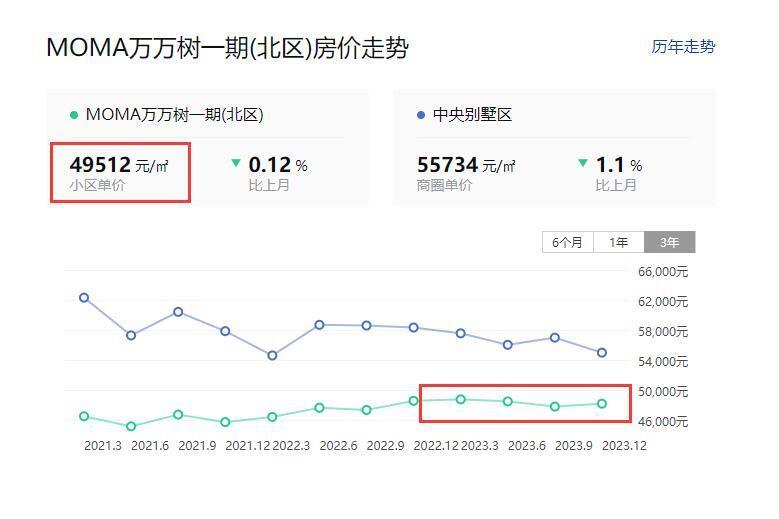The width and height of the screenshot is (779, 519).
Task: Select blue data point at 2021.12
Action: coord(225,331)
